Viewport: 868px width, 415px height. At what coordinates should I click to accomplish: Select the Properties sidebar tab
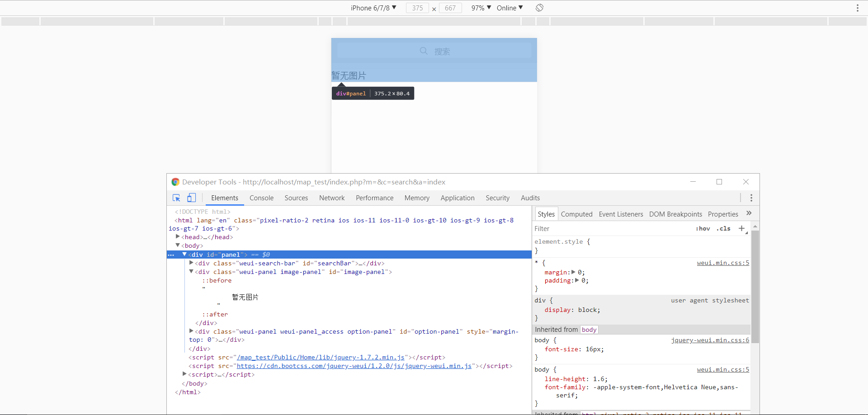(723, 214)
